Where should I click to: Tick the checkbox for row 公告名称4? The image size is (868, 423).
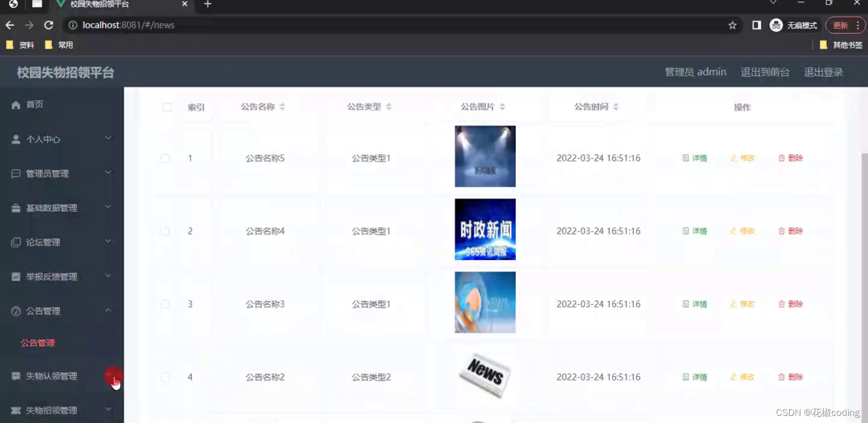(165, 231)
